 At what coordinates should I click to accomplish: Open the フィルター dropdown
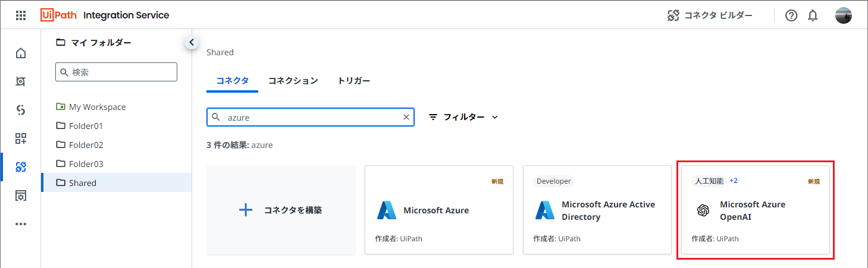point(463,117)
